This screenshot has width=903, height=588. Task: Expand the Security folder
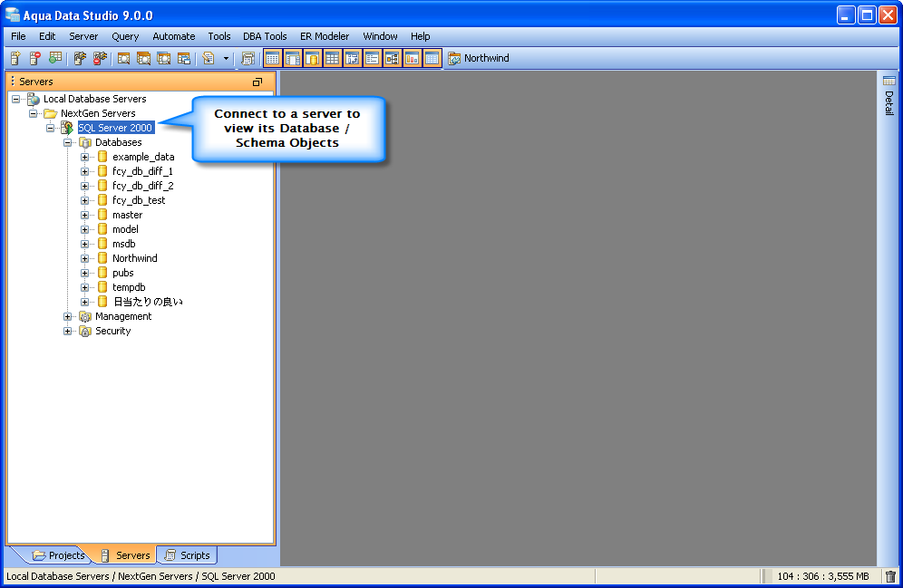pos(67,331)
